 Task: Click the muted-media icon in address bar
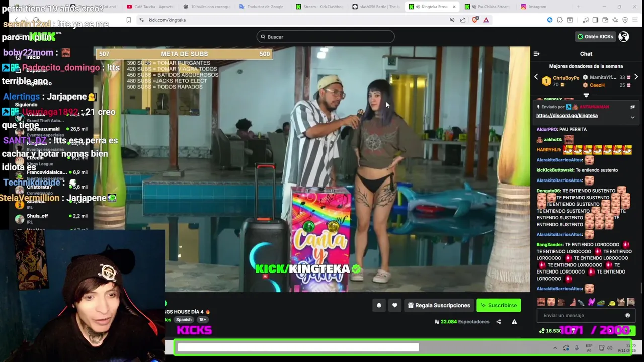[x=452, y=20]
